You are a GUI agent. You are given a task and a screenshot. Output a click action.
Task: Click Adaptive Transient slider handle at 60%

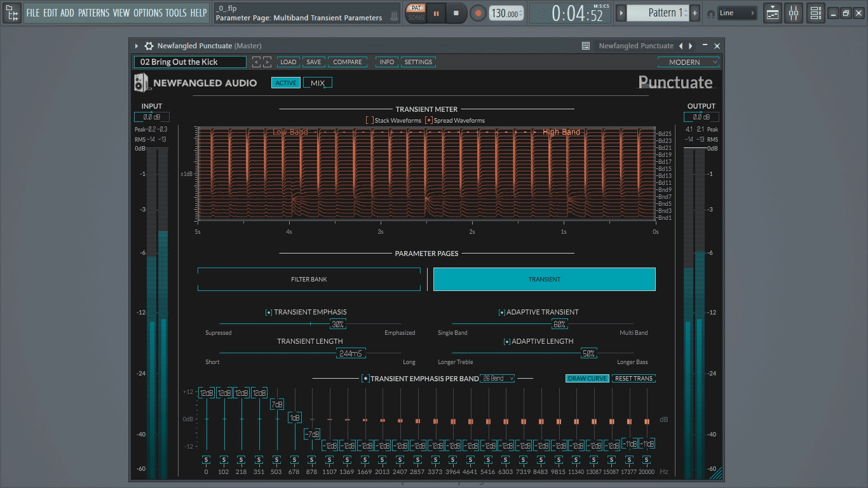pyautogui.click(x=559, y=324)
